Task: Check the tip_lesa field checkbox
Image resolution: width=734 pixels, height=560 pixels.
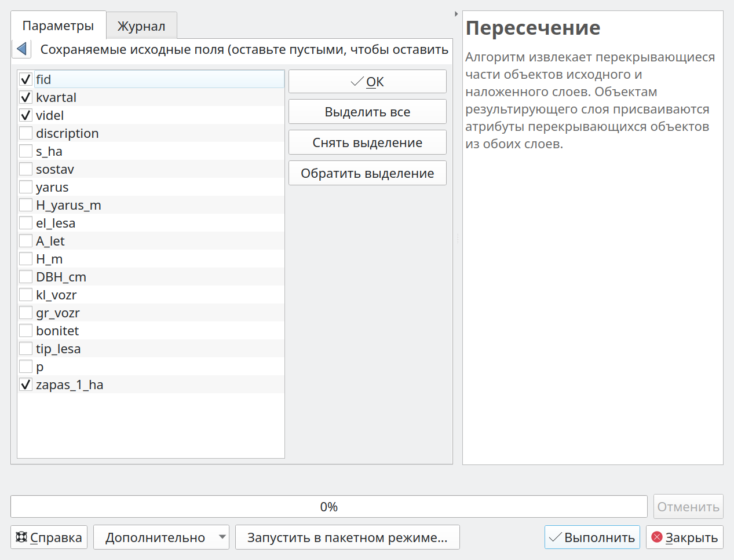Action: 25,349
